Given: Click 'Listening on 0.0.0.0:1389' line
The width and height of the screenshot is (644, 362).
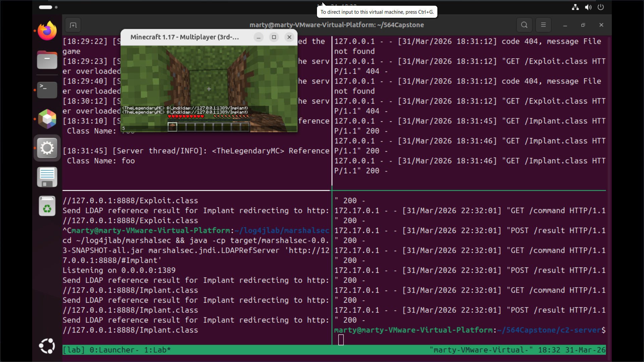Looking at the screenshot, I should [x=119, y=270].
